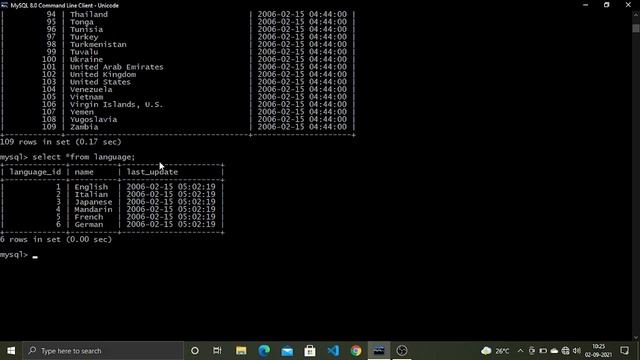Open the network globe tray icon
640x360 pixels.
[x=565, y=351]
